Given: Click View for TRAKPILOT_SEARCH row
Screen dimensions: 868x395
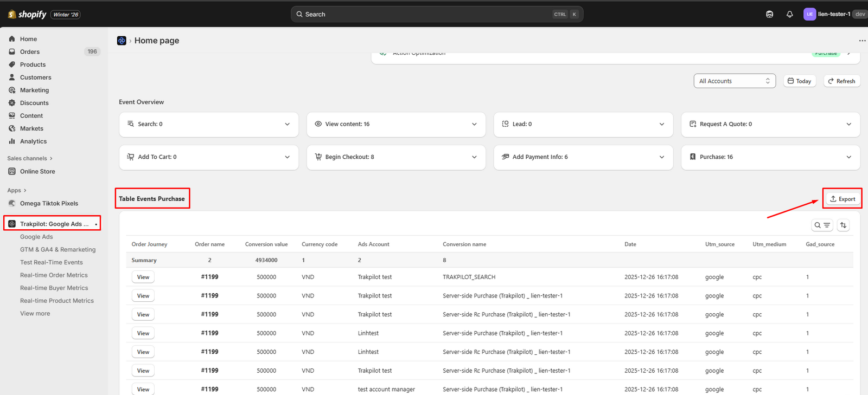Looking at the screenshot, I should (x=143, y=277).
